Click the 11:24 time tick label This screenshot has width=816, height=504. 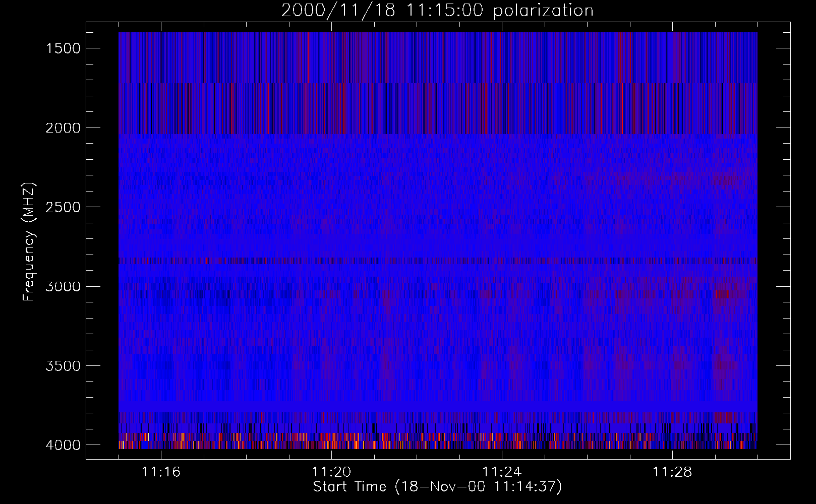(502, 472)
